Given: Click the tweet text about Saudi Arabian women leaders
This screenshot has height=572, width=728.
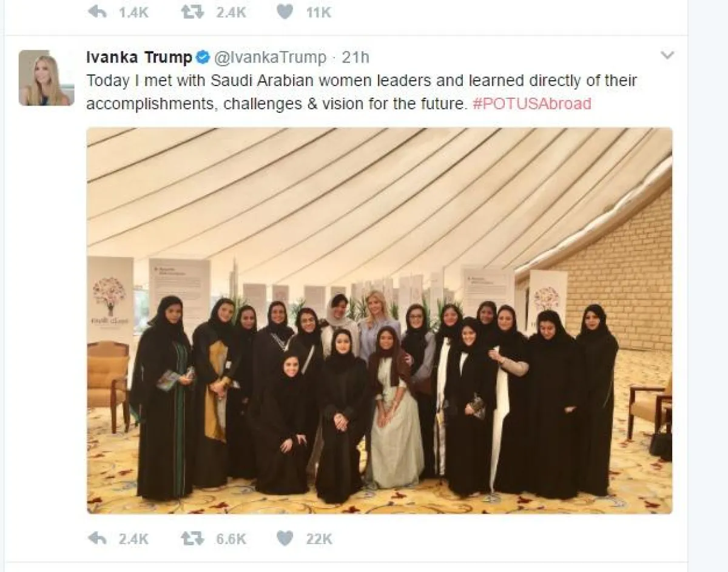Looking at the screenshot, I should (x=362, y=92).
